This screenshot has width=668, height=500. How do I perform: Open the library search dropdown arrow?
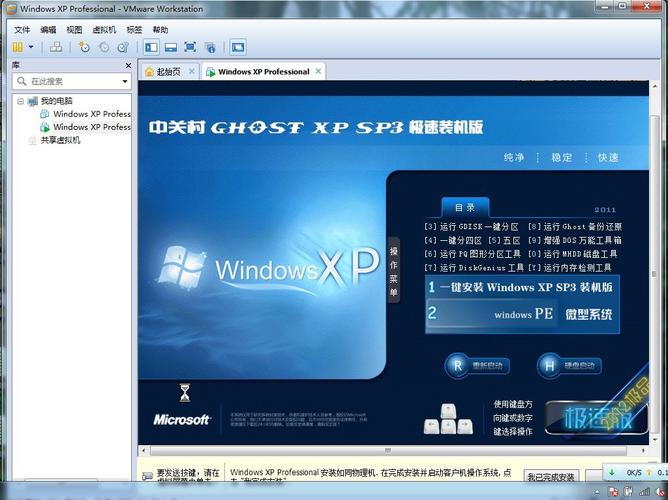tap(125, 81)
